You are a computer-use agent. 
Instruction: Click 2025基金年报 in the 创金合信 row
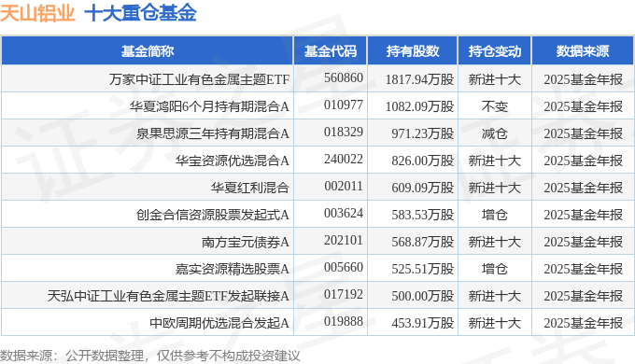(583, 215)
